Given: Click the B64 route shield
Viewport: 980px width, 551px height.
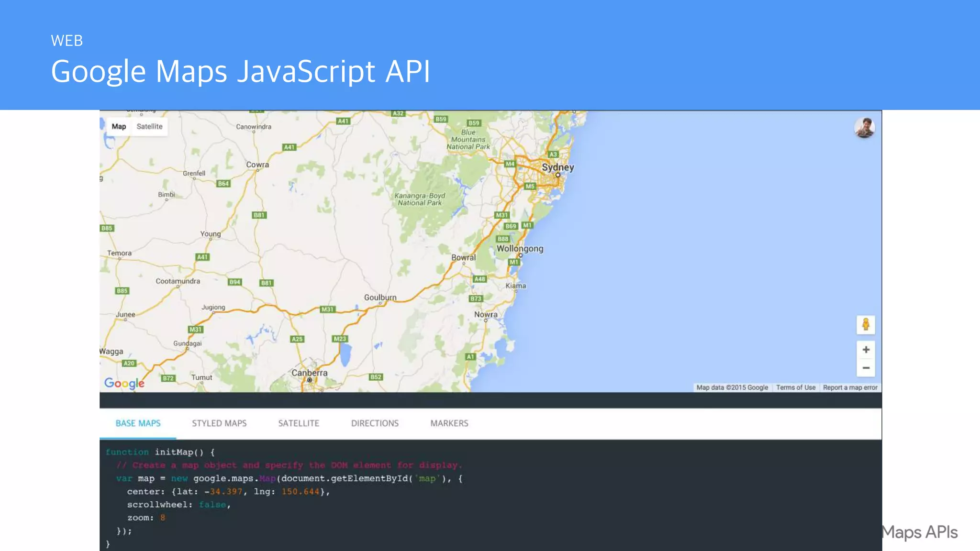Looking at the screenshot, I should (223, 184).
